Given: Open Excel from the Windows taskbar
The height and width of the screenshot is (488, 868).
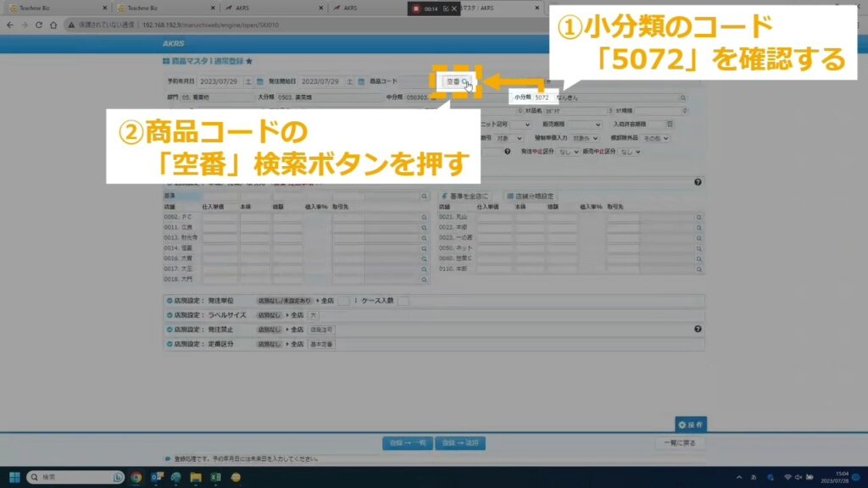Looking at the screenshot, I should (216, 478).
